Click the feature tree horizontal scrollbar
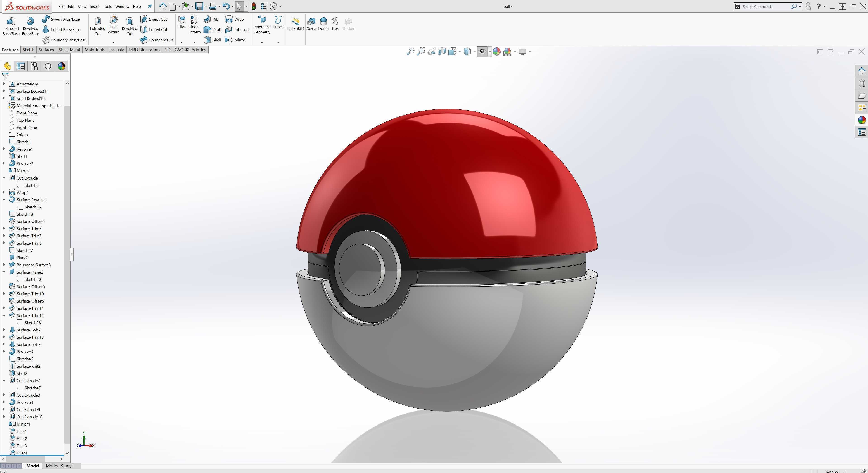The width and height of the screenshot is (868, 473). 25,459
